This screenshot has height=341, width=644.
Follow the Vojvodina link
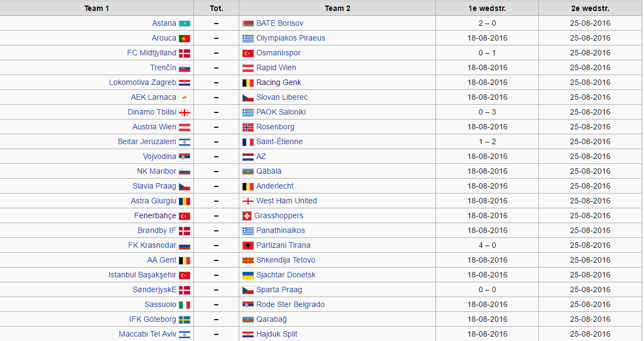click(159, 157)
